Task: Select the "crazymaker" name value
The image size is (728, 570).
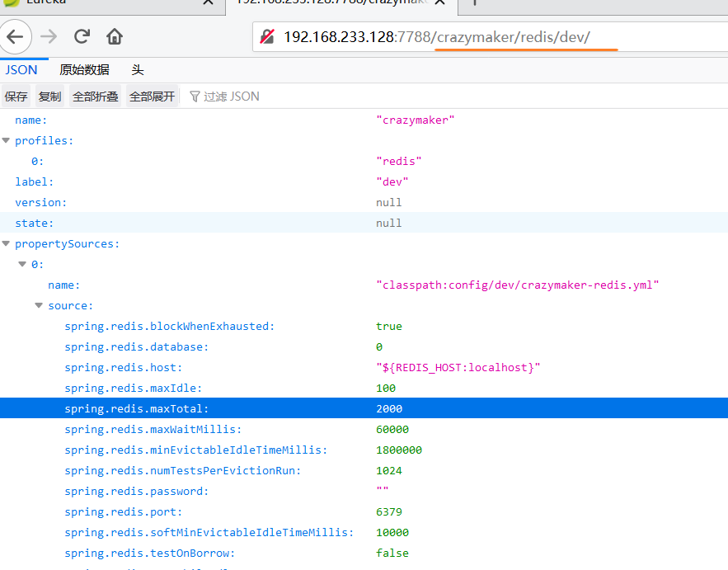Action: click(x=415, y=120)
